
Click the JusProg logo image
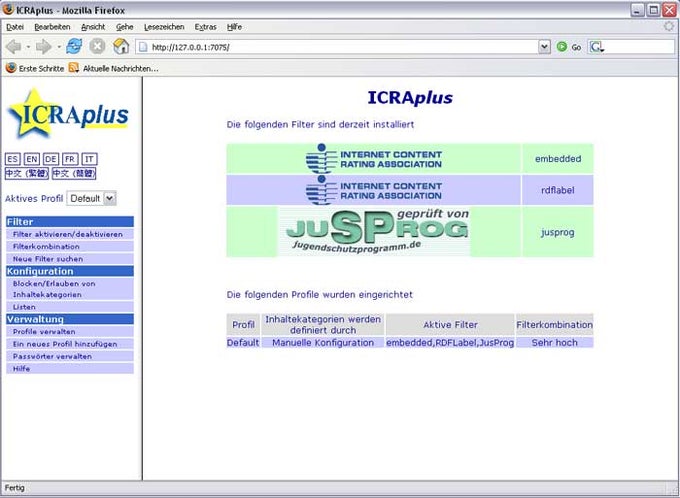point(373,232)
